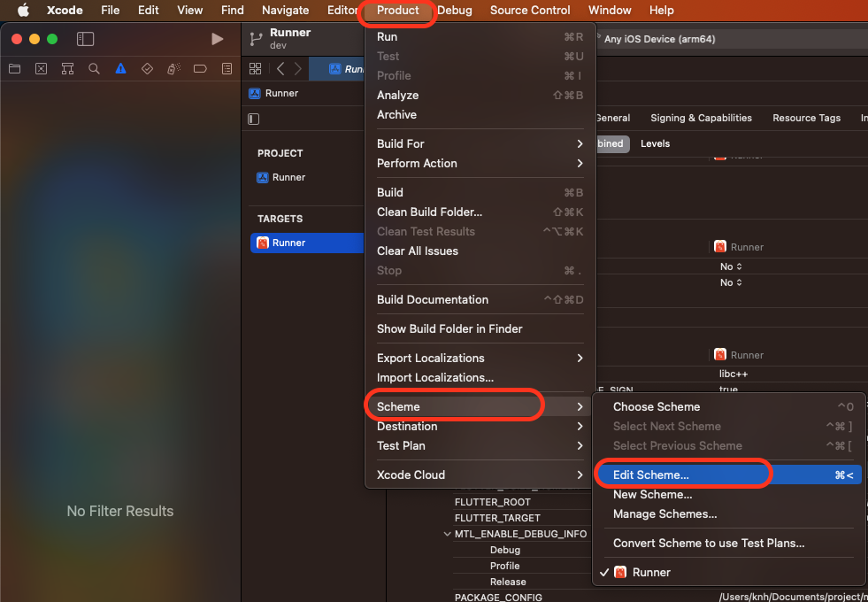Open the Breakpoint navigator icon
Image resolution: width=868 pixels, height=602 pixels.
pyautogui.click(x=200, y=69)
